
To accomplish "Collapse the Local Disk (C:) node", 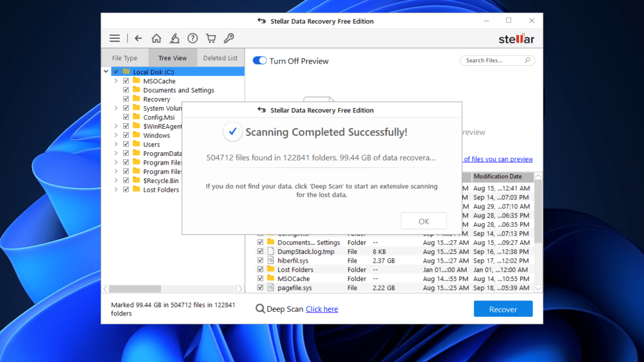I will click(106, 72).
